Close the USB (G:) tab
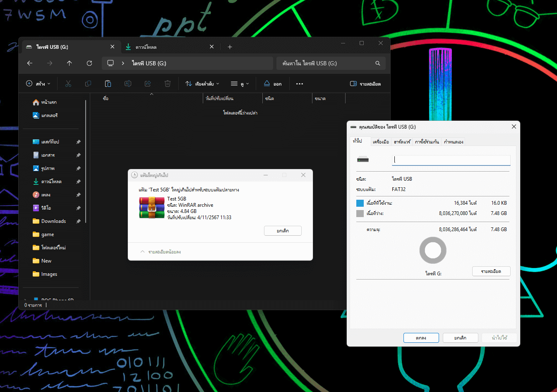The image size is (557, 392). [x=112, y=47]
